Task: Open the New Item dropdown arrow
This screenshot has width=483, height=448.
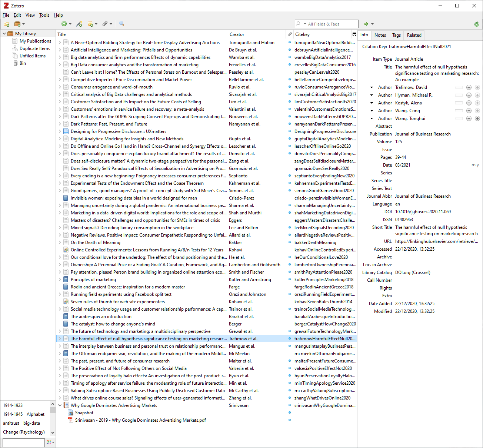Action: tap(70, 24)
